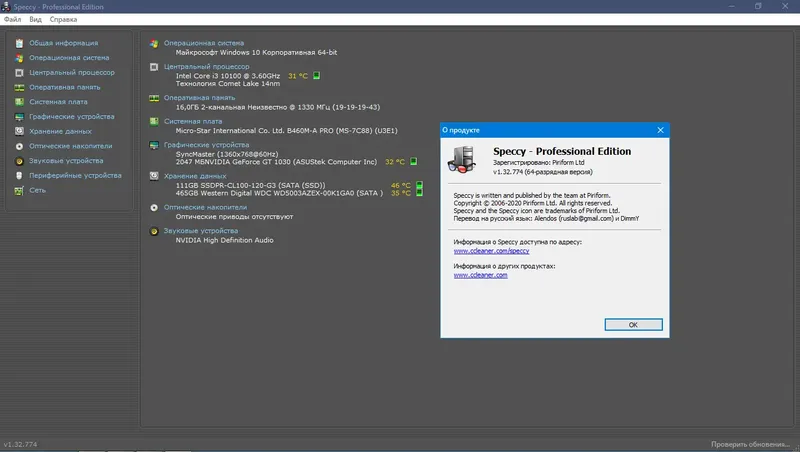Click the NVIDIA GeForce GT 1030 line

276,162
